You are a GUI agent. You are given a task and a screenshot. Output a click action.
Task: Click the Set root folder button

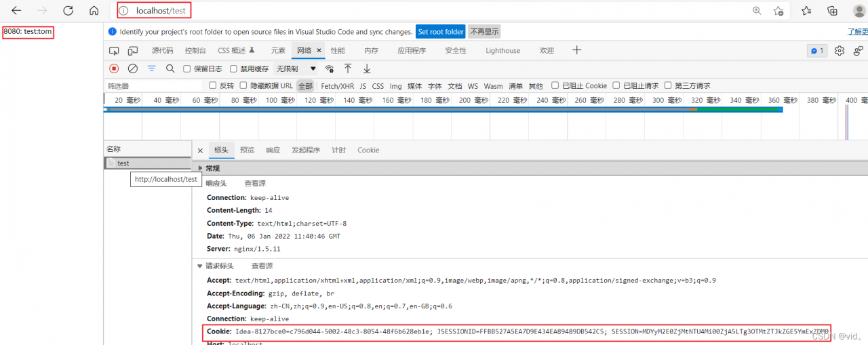441,32
